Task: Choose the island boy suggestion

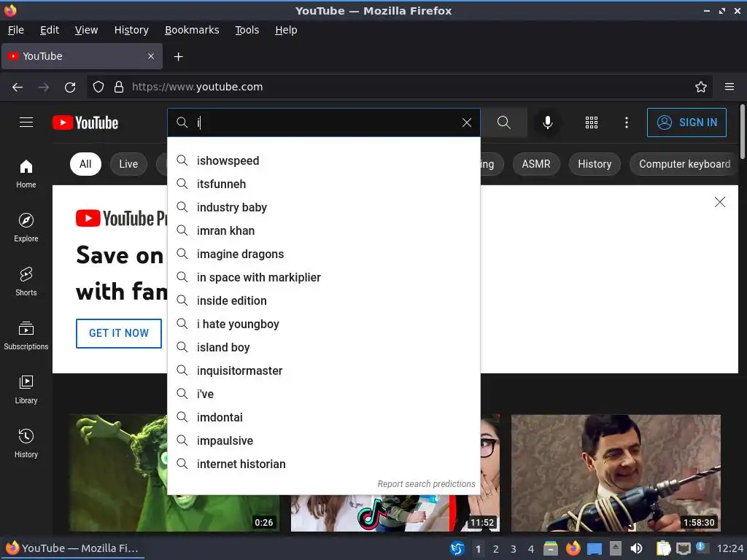Action: click(x=324, y=347)
